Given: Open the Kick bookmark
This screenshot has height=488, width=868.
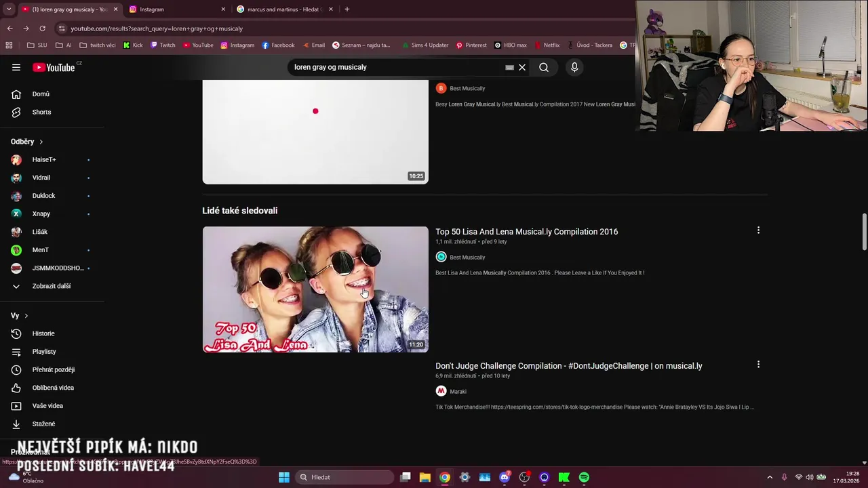Looking at the screenshot, I should [x=133, y=45].
